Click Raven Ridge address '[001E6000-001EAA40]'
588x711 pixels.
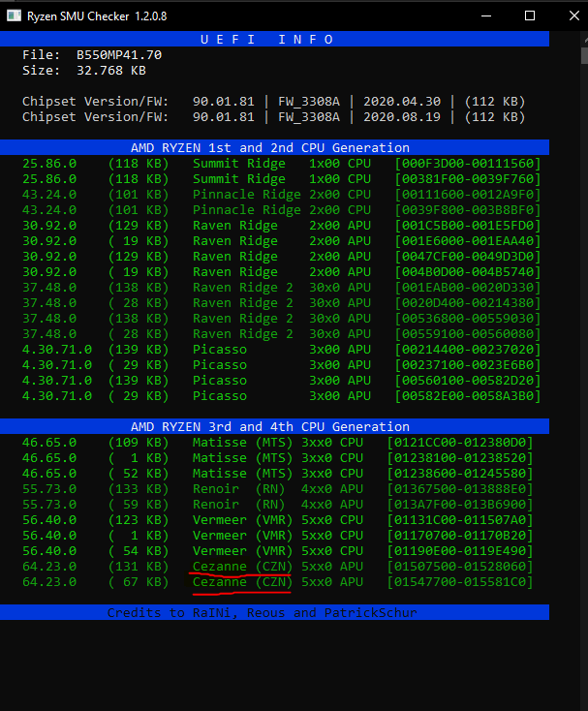point(468,241)
